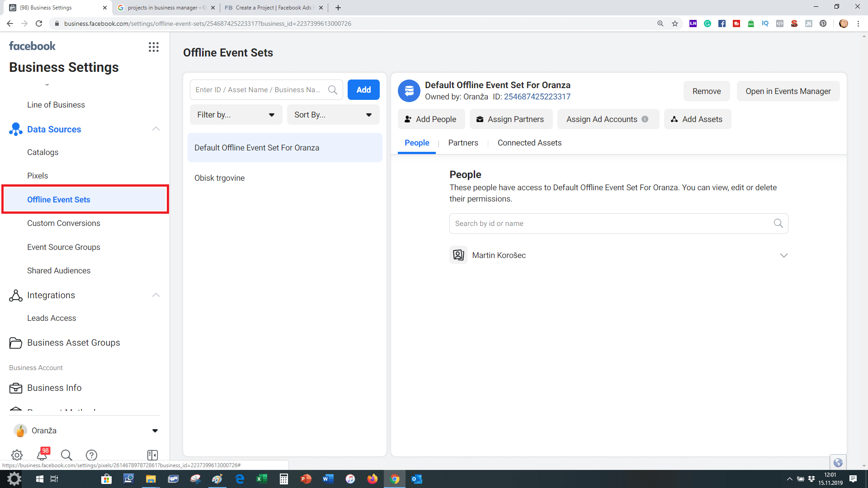868x488 pixels.
Task: Open the Sort By dropdown
Action: coord(333,115)
